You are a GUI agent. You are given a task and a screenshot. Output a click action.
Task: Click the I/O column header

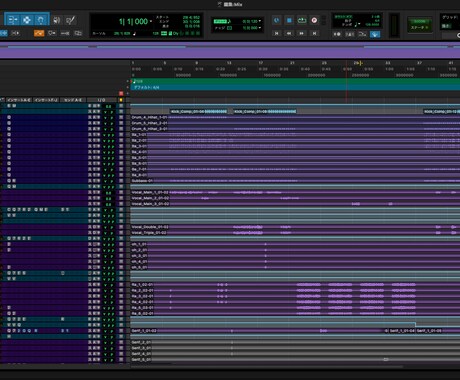point(101,100)
